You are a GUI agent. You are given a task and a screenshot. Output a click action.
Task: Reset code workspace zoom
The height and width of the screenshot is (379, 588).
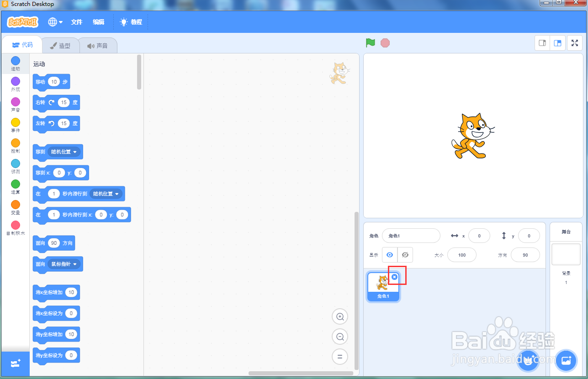coord(340,357)
